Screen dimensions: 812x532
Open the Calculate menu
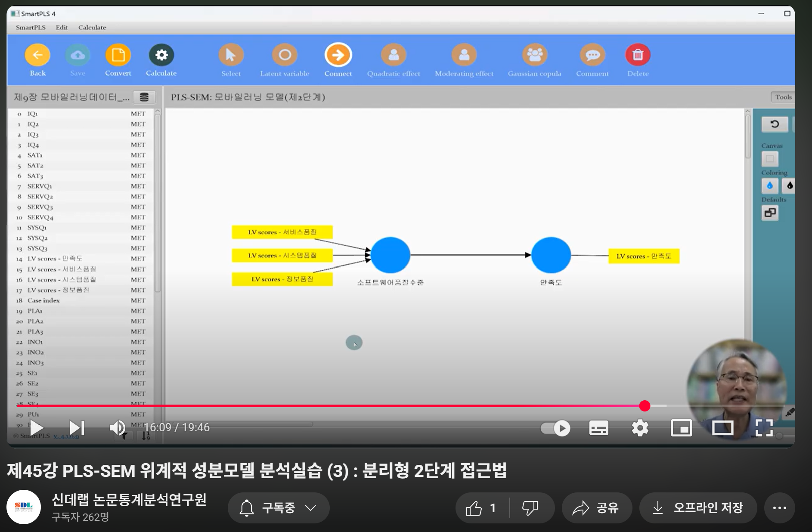pyautogui.click(x=92, y=28)
